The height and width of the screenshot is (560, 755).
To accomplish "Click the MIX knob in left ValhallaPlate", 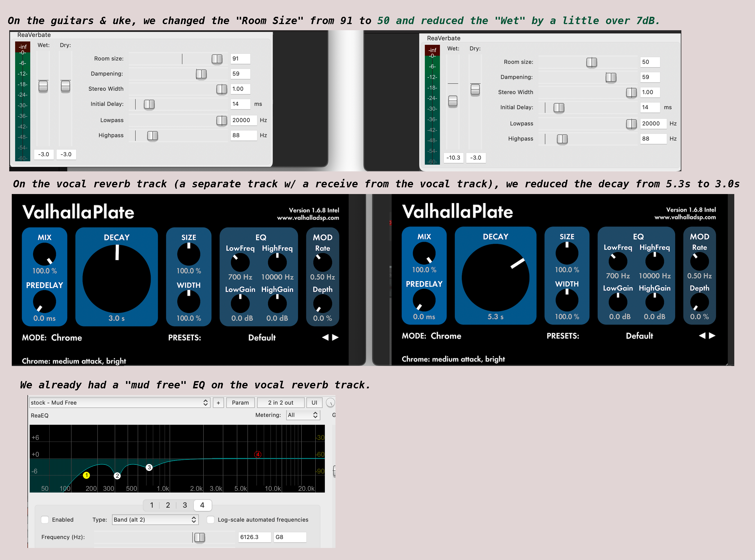I will 45,254.
